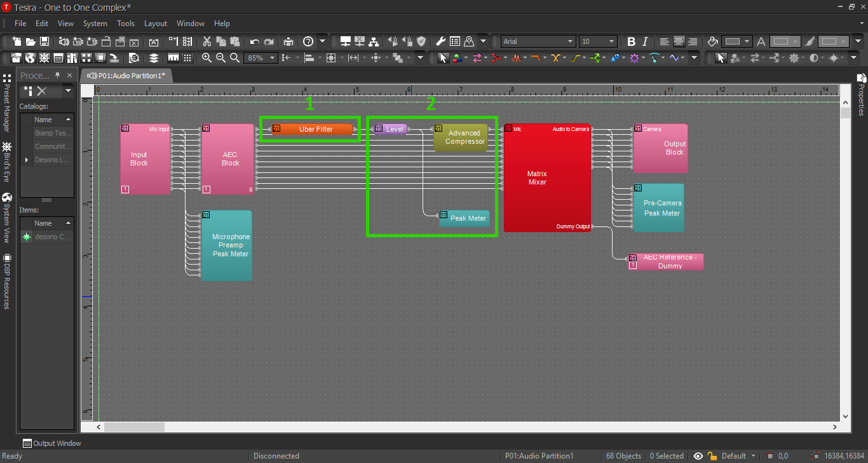Image resolution: width=868 pixels, height=463 pixels.
Task: Open the Layout menu
Action: pyautogui.click(x=156, y=23)
